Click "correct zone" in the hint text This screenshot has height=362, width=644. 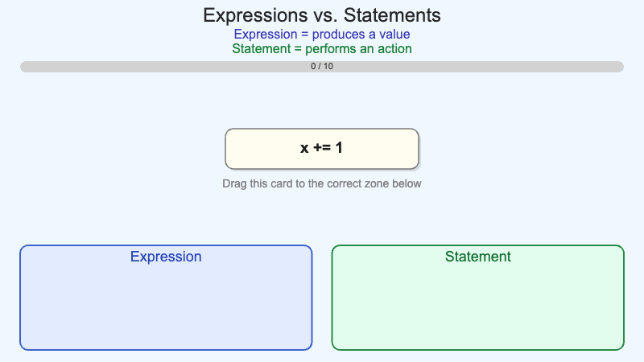(x=353, y=183)
